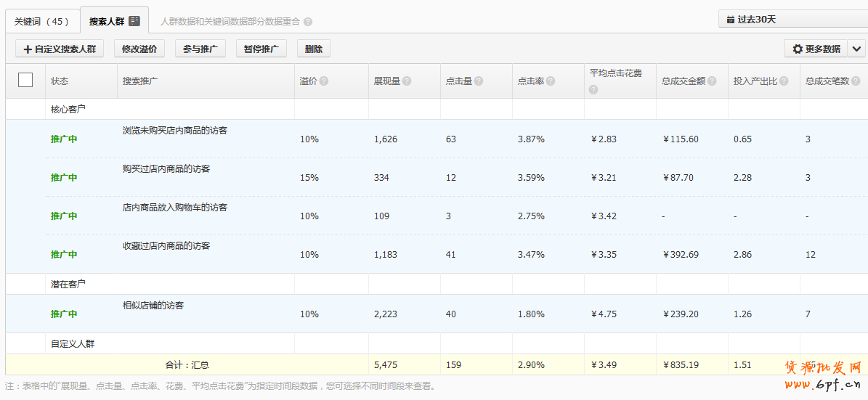Click 自定义搜索人群 add button
Screen dimensions: 868x400
click(60, 49)
